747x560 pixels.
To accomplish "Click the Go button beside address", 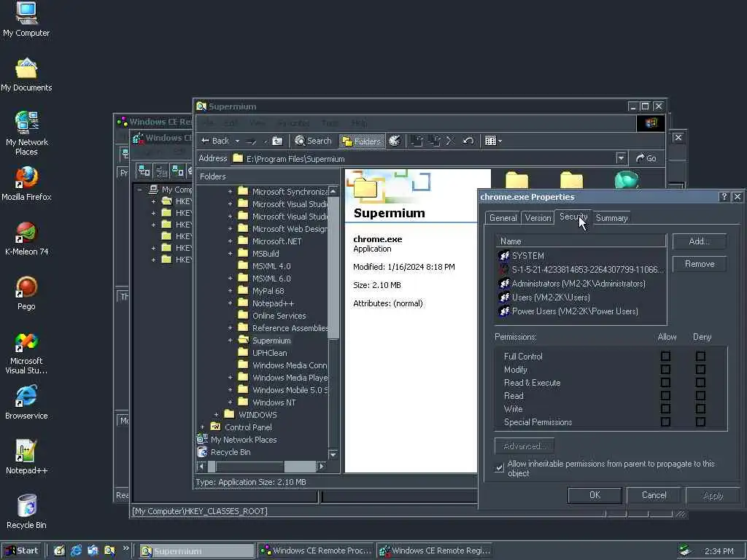I will click(646, 158).
